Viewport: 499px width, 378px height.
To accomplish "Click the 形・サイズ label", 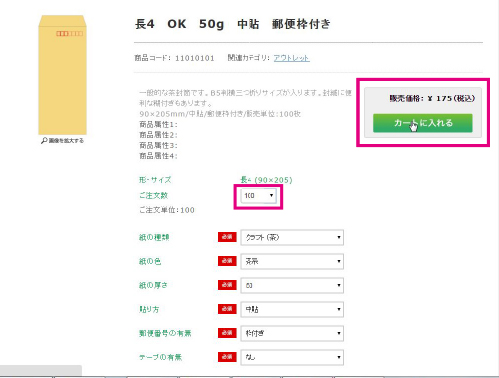I will click(155, 180).
